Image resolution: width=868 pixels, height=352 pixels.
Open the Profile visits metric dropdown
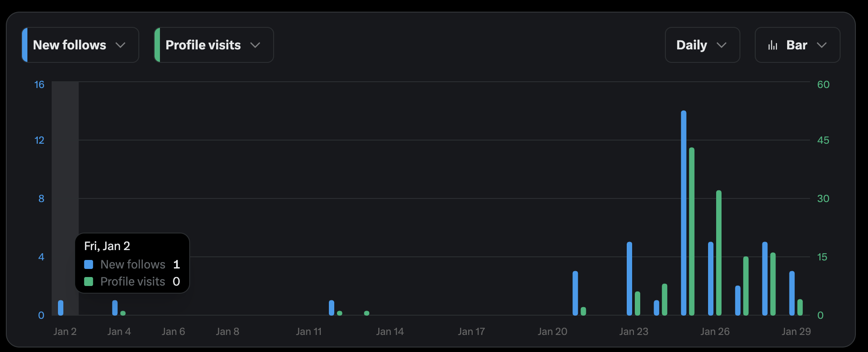point(214,45)
